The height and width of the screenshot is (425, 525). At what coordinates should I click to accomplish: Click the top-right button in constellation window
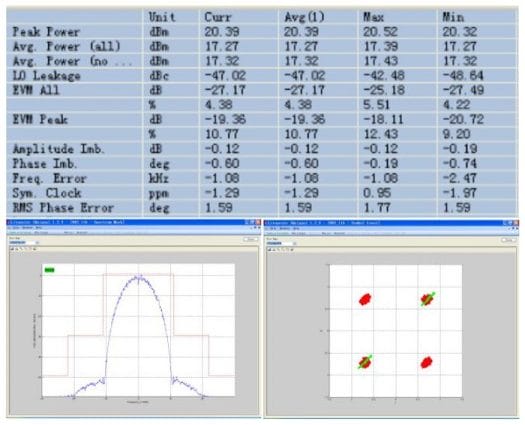508,240
